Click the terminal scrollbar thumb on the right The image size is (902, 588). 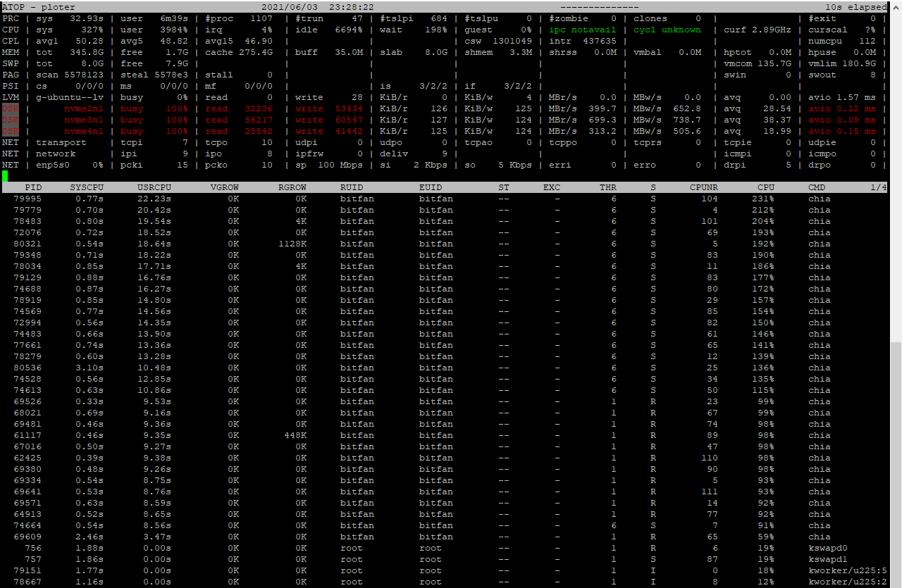[x=896, y=466]
